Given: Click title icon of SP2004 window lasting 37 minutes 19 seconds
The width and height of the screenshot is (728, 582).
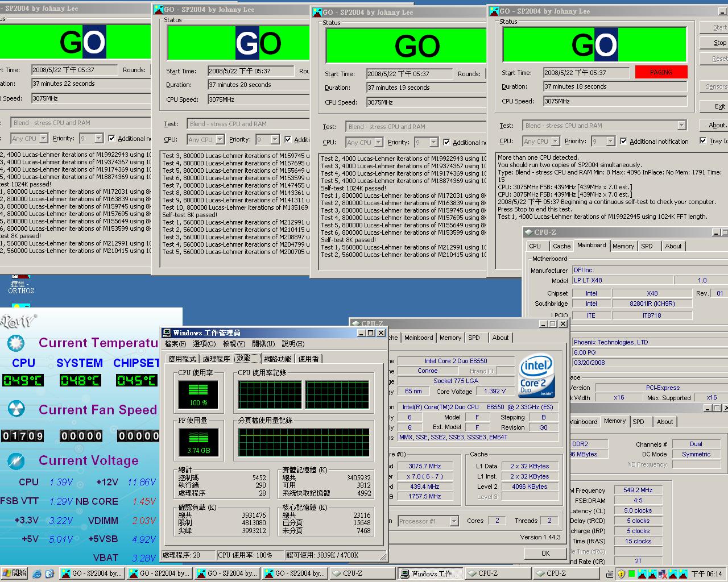Looking at the screenshot, I should [x=317, y=12].
